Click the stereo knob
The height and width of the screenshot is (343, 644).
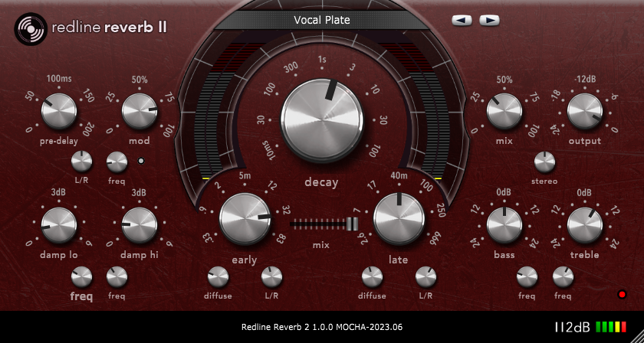544,162
